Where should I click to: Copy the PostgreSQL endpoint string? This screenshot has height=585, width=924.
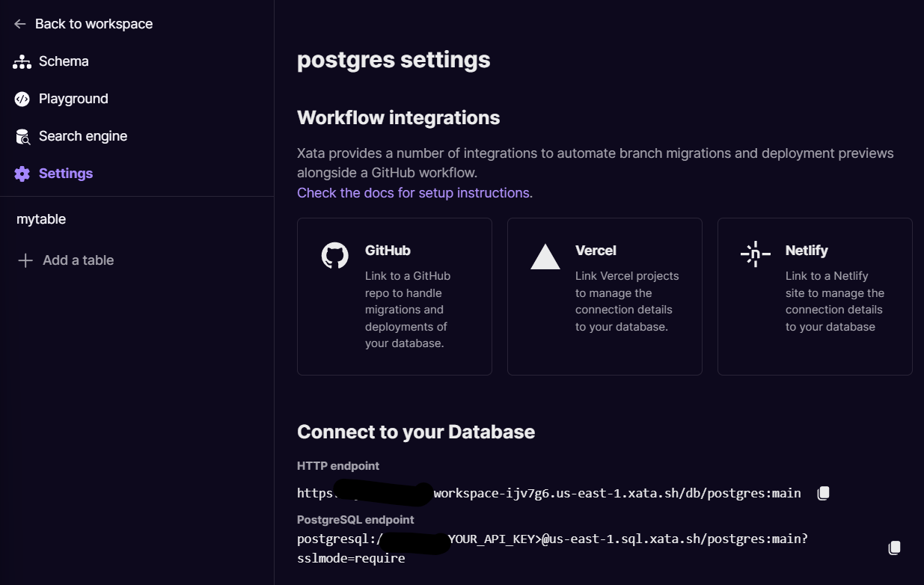(x=894, y=548)
